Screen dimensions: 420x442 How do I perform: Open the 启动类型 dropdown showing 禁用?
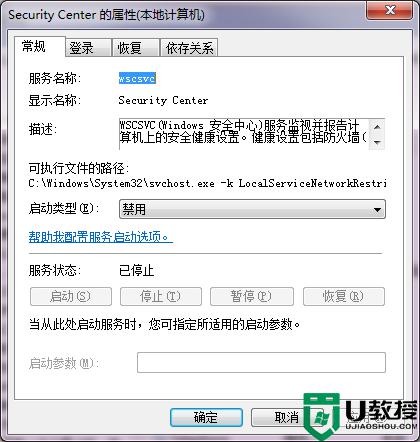(252, 209)
